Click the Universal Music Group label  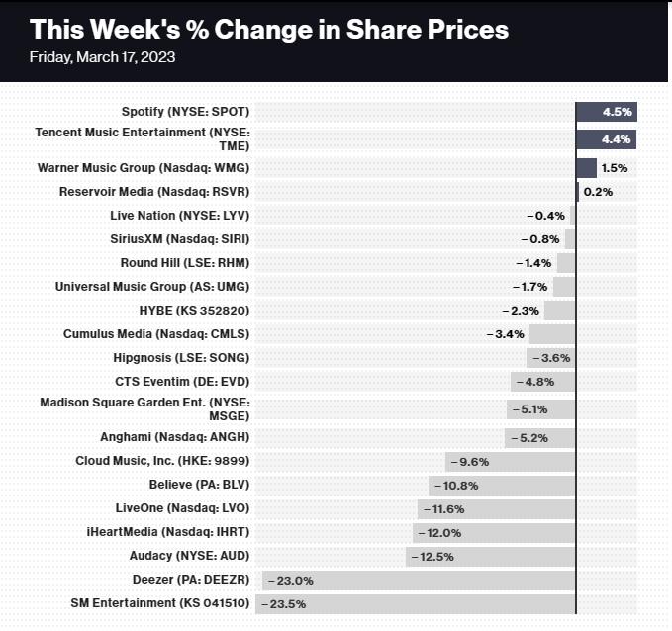pos(152,287)
